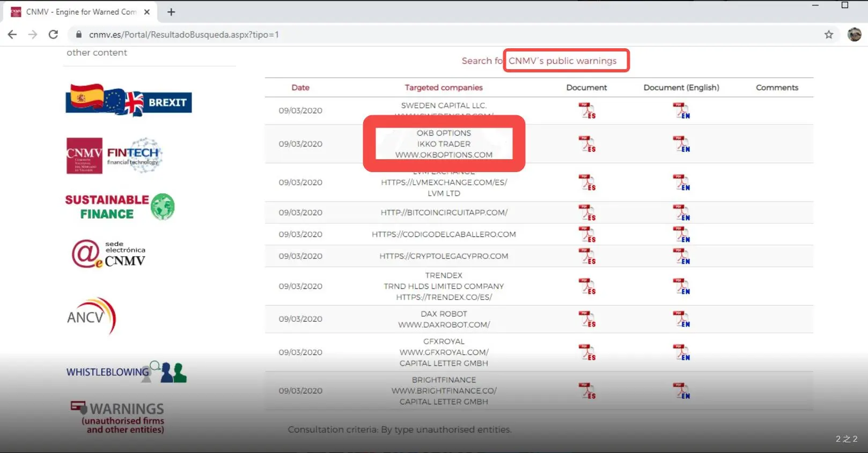Open the browser profile avatar
Viewport: 868px width, 453px height.
[854, 34]
